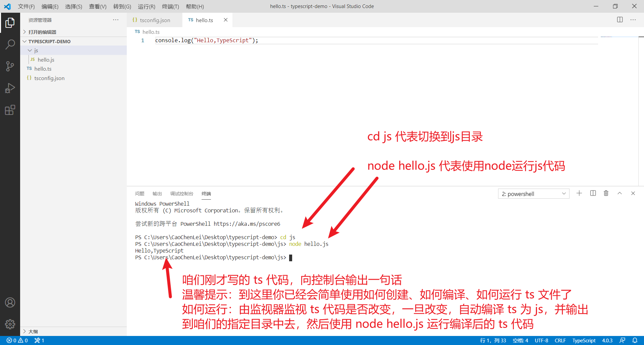Click the hello.ts breadcrumb above editor
This screenshot has height=345, width=644.
147,32
